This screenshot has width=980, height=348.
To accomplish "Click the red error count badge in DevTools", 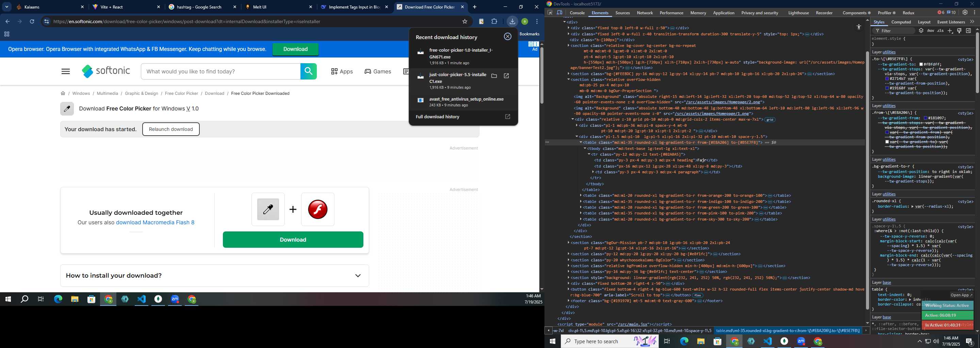I will (x=941, y=13).
